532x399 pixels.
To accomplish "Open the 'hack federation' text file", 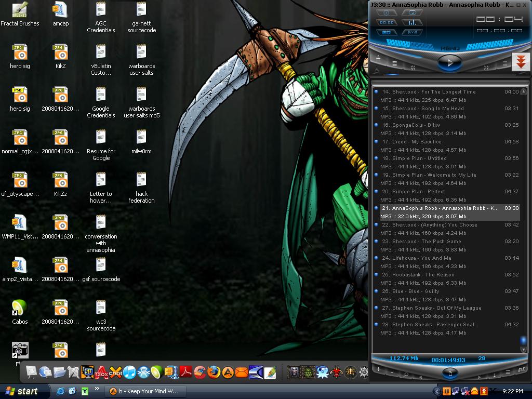I will (141, 188).
